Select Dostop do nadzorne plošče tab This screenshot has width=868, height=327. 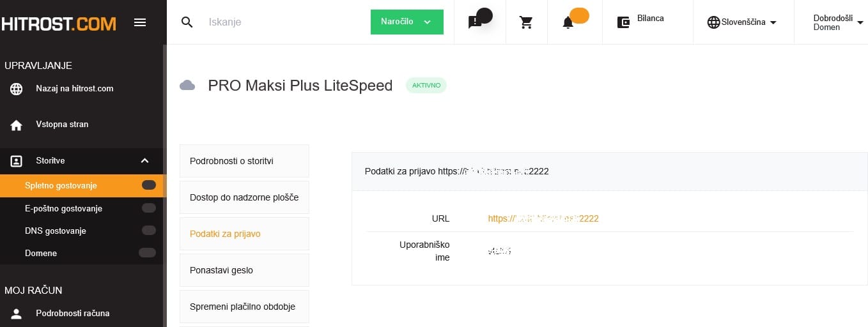(244, 197)
